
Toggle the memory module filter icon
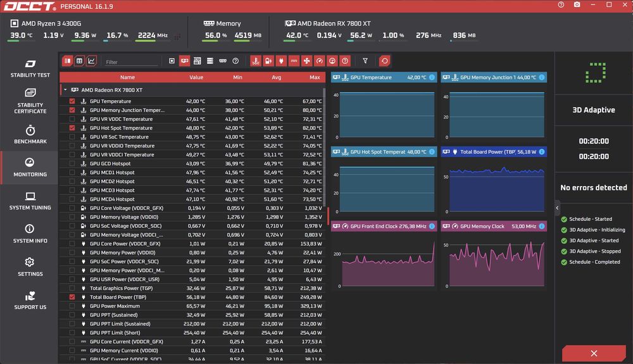pos(223,61)
